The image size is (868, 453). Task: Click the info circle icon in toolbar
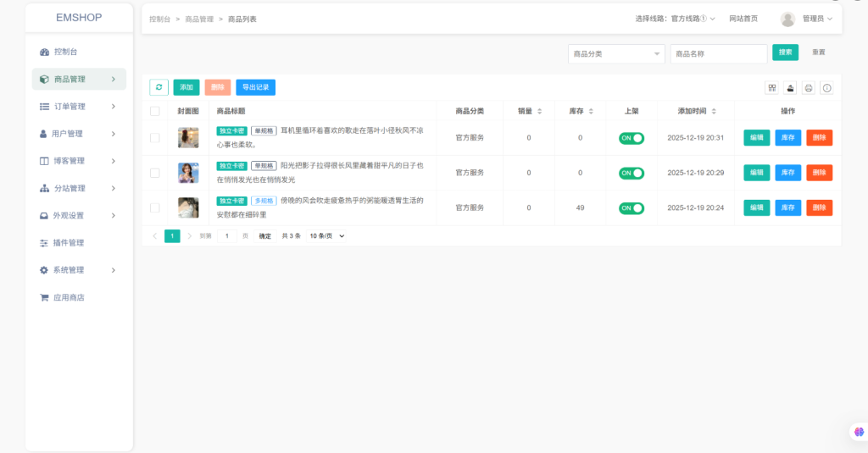(x=826, y=88)
